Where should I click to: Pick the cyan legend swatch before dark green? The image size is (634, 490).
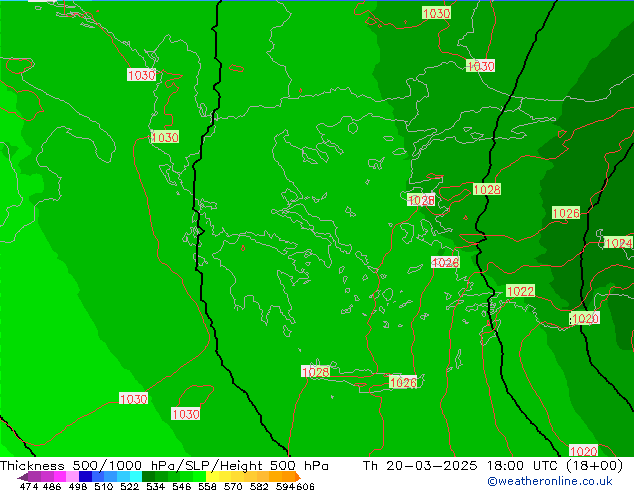[x=136, y=477]
